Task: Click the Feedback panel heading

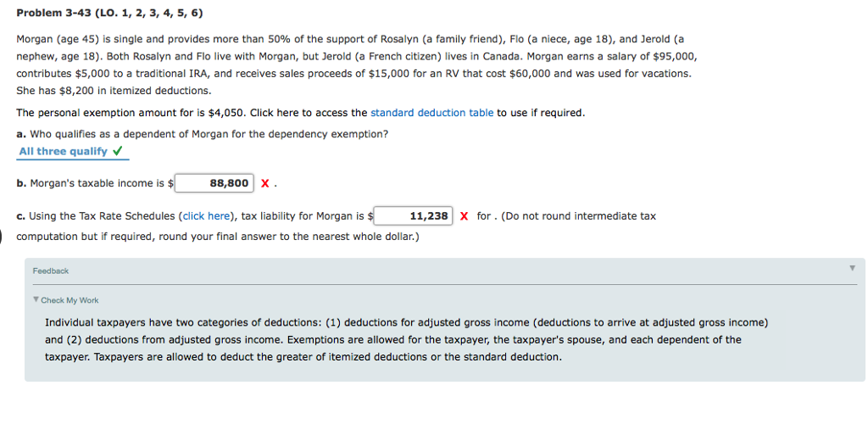Action: (x=50, y=271)
